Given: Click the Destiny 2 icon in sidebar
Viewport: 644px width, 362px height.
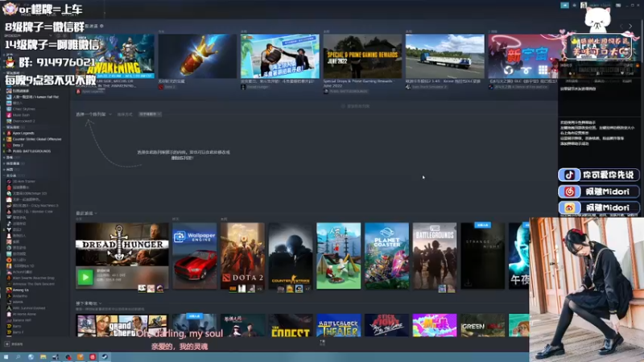Looking at the screenshot, I should [x=9, y=230].
